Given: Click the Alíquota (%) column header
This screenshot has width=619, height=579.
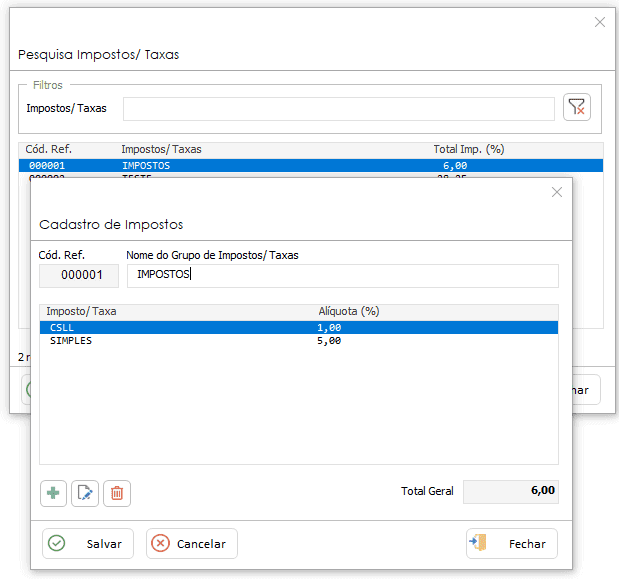Looking at the screenshot, I should point(349,311).
